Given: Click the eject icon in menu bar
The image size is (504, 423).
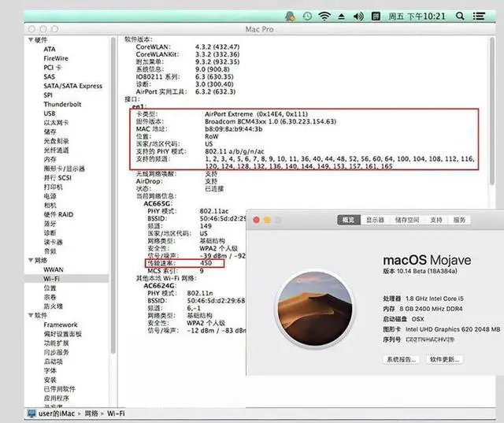Looking at the screenshot, I should pos(343,16).
